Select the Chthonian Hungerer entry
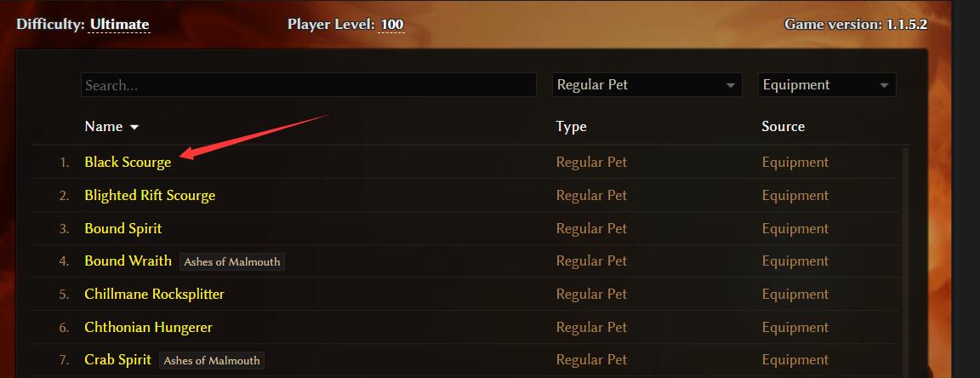Screen dimensions: 980x378 [x=149, y=327]
